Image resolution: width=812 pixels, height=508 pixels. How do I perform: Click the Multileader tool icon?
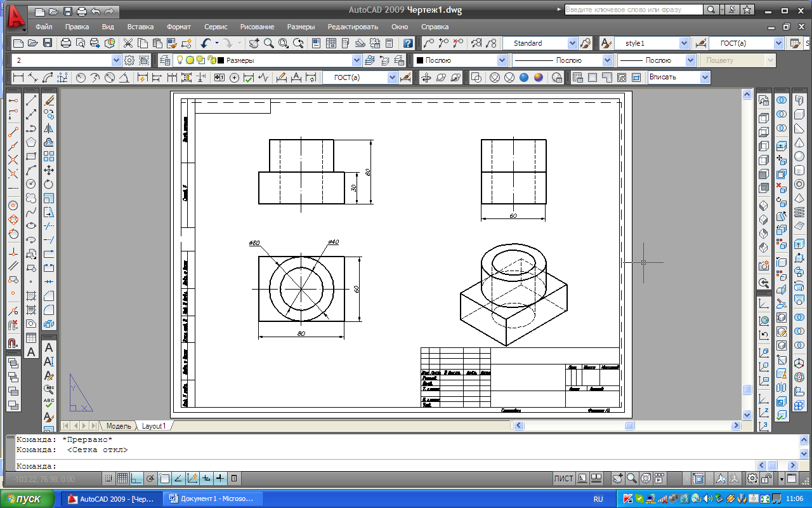click(x=429, y=43)
